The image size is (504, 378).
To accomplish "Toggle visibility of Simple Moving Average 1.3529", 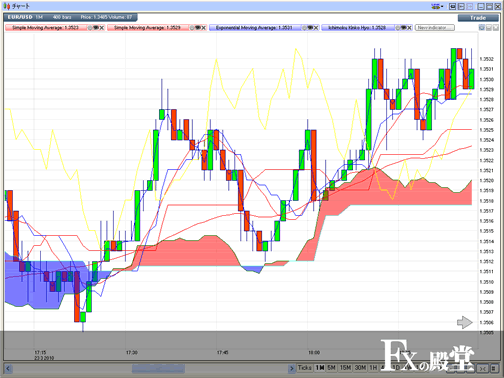I will (x=198, y=28).
